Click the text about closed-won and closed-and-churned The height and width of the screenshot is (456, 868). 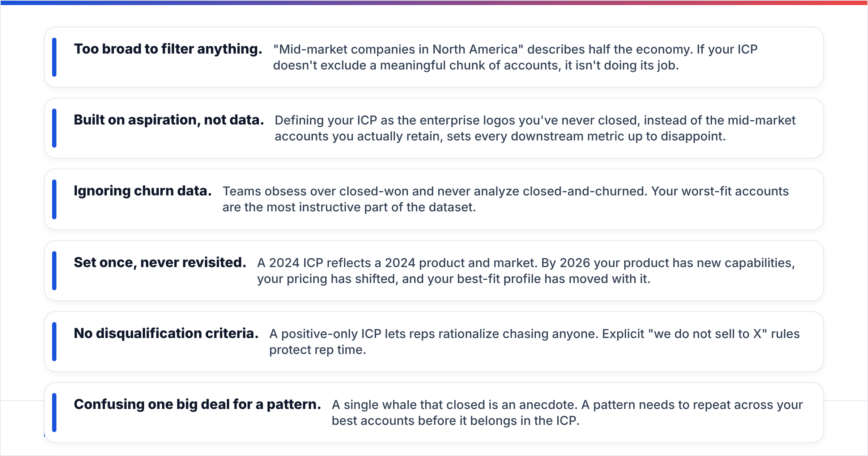click(506, 199)
